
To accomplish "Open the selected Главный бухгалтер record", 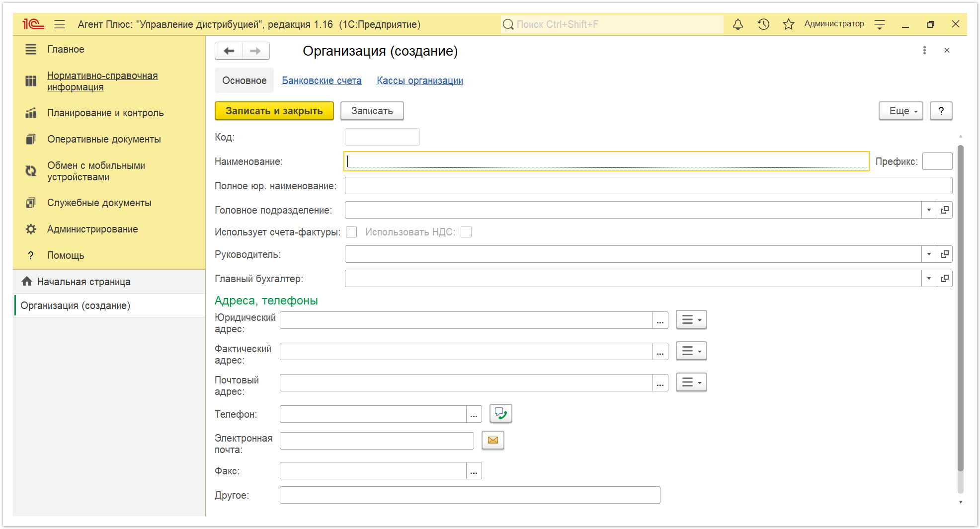I will click(x=945, y=278).
